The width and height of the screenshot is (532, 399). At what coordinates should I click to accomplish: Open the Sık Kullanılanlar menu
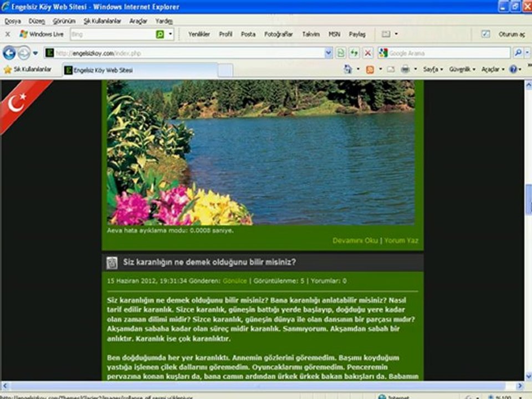pos(102,21)
